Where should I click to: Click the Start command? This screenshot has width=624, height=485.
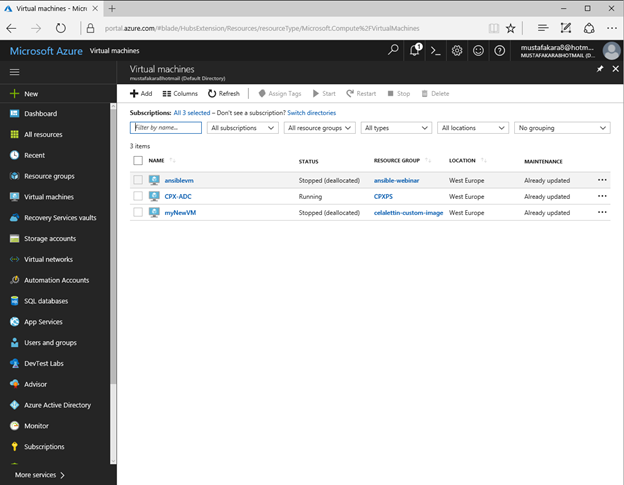pos(324,93)
